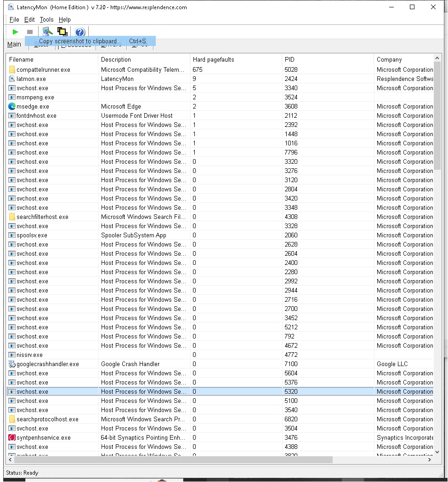Select the searchfilterhost.exe filename
Viewport: 448px width, 482px height.
42,217
